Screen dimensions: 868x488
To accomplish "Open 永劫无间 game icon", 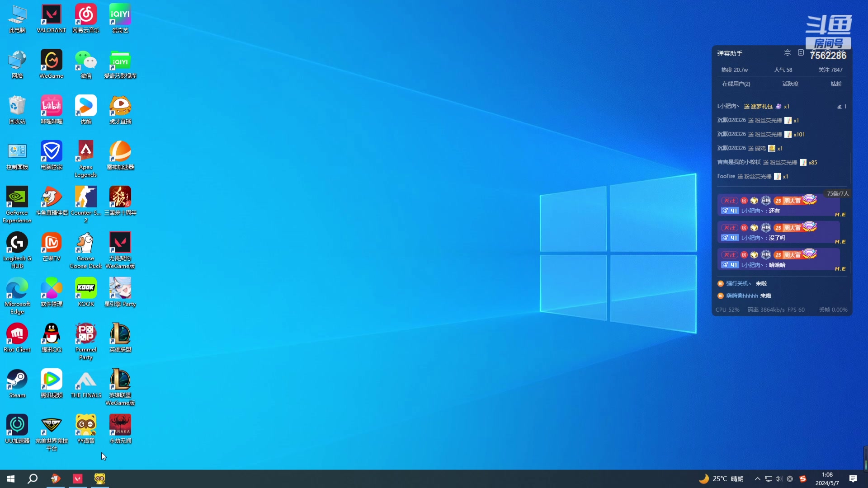I will pos(120,429).
